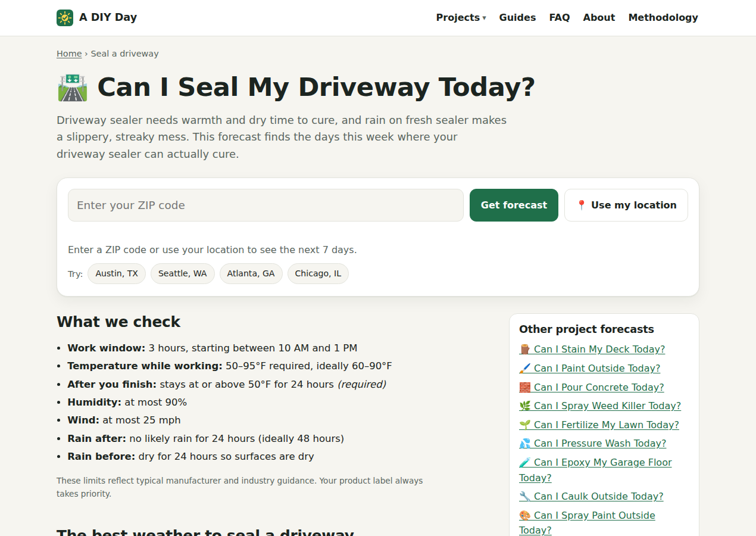Click the wrench icon for Caulk Outside
Viewport: 756px width, 536px height.
tap(524, 497)
